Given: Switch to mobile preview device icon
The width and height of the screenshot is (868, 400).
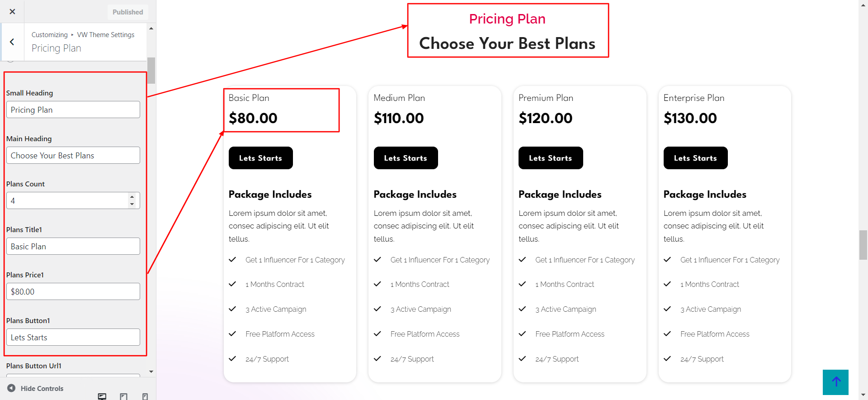Looking at the screenshot, I should tap(145, 396).
